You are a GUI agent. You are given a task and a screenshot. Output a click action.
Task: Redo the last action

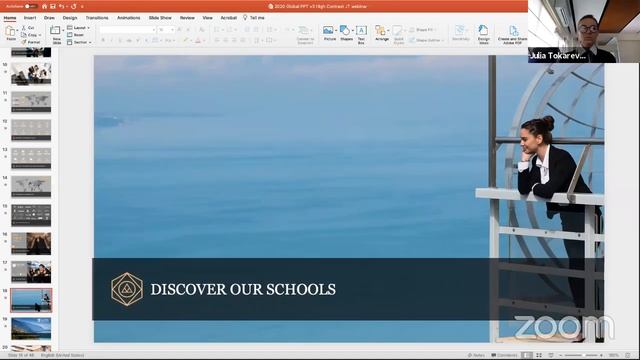coord(73,7)
